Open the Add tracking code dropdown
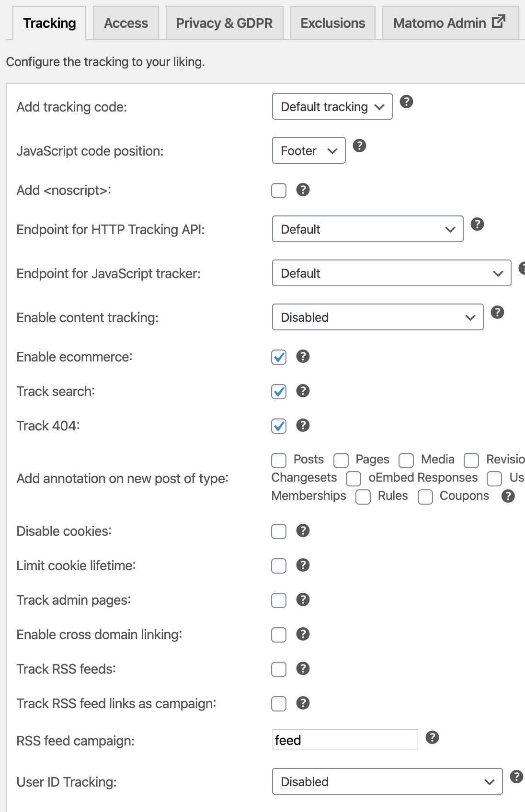Screen dimensions: 525x812 coord(332,106)
